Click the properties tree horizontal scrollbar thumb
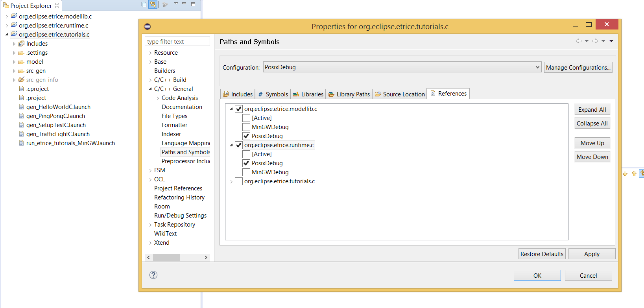 pyautogui.click(x=166, y=257)
